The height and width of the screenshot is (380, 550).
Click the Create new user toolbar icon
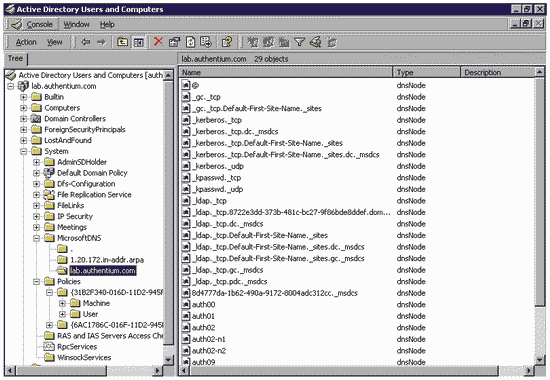point(253,42)
